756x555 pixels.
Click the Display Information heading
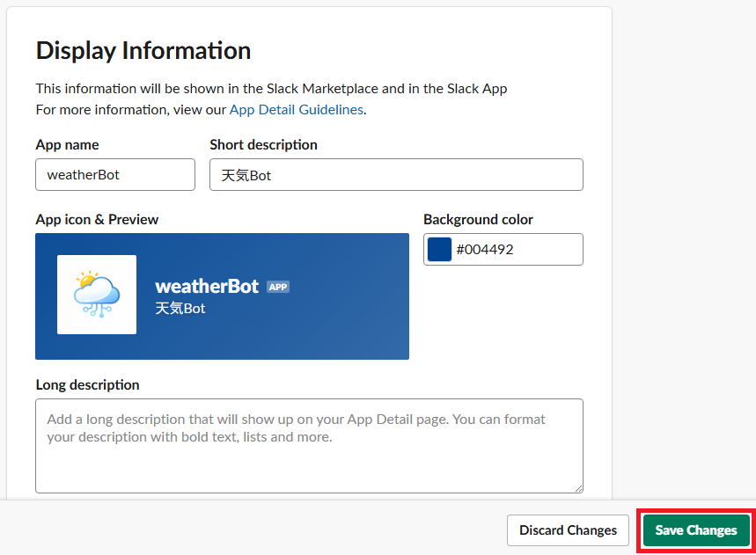pyautogui.click(x=143, y=50)
